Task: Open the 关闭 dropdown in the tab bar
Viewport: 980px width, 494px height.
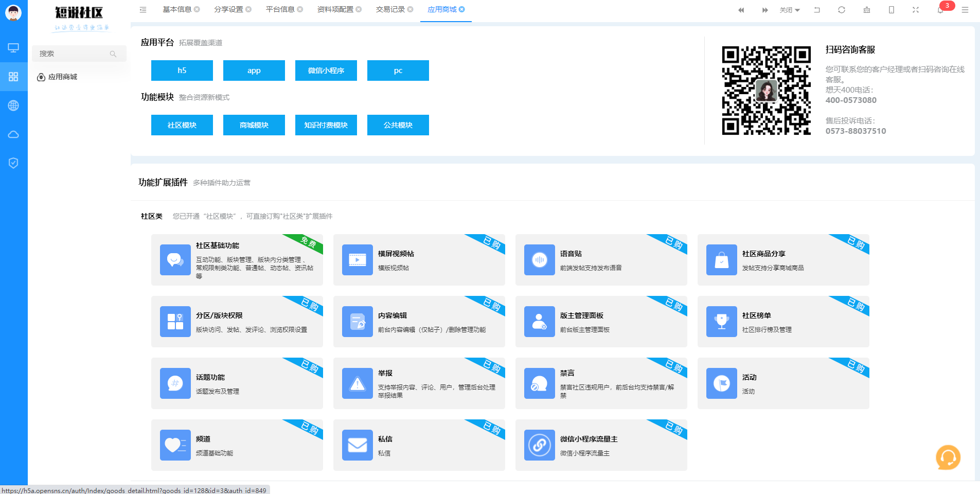Action: click(x=790, y=10)
